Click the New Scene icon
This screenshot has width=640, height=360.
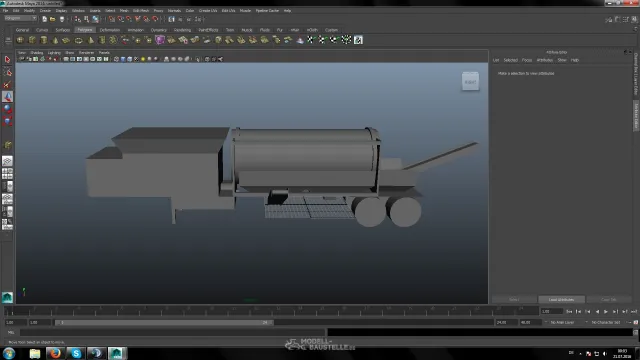44,19
